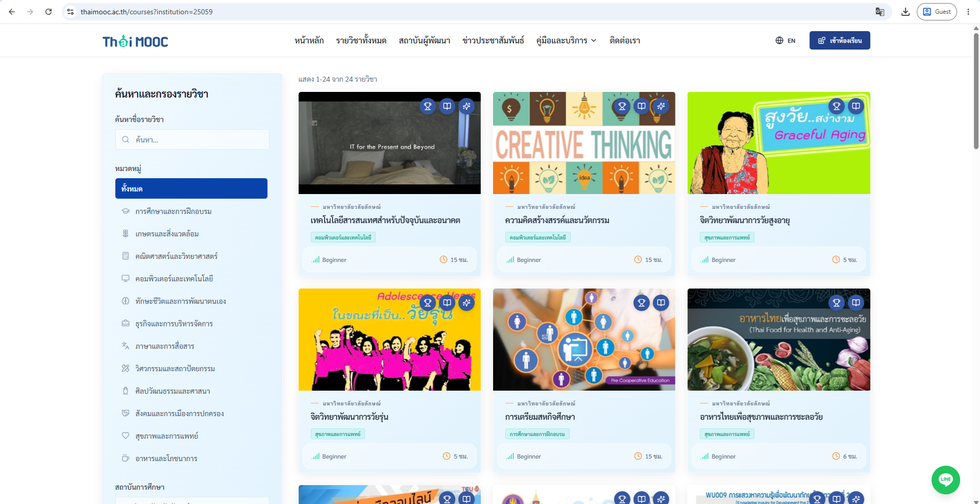Filter by ภาษาและการสื่อสาร category
980x504 pixels.
coord(191,346)
